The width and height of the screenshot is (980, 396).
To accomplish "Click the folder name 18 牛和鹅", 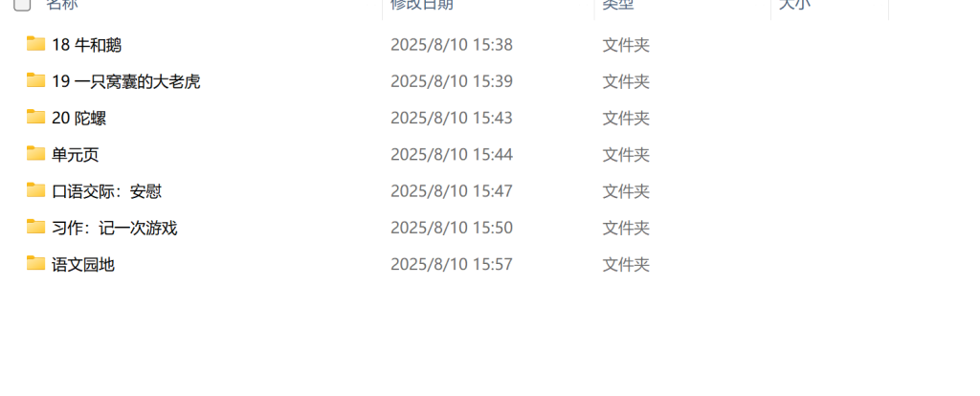I will tap(87, 45).
